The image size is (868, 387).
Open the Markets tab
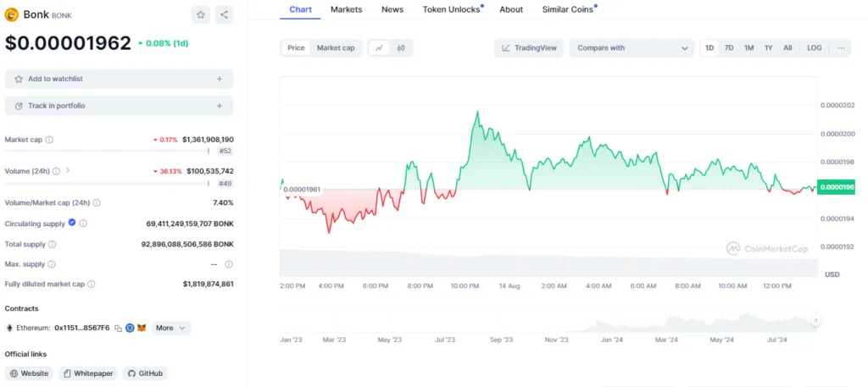(347, 9)
